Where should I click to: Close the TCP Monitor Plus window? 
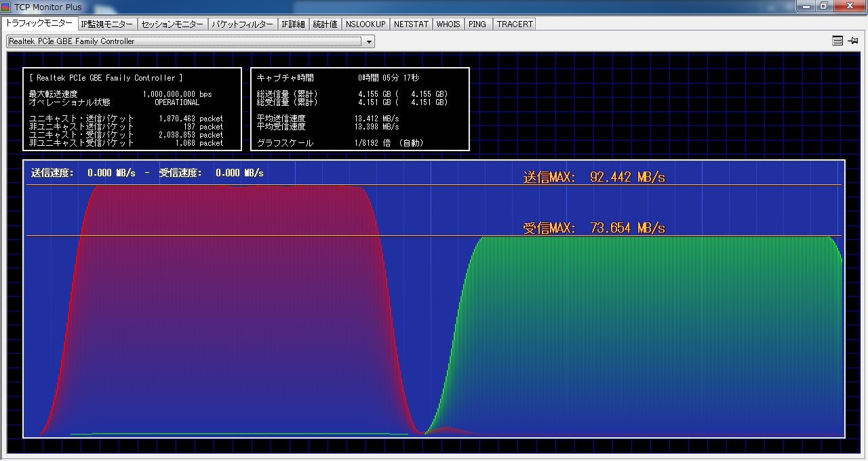[850, 6]
